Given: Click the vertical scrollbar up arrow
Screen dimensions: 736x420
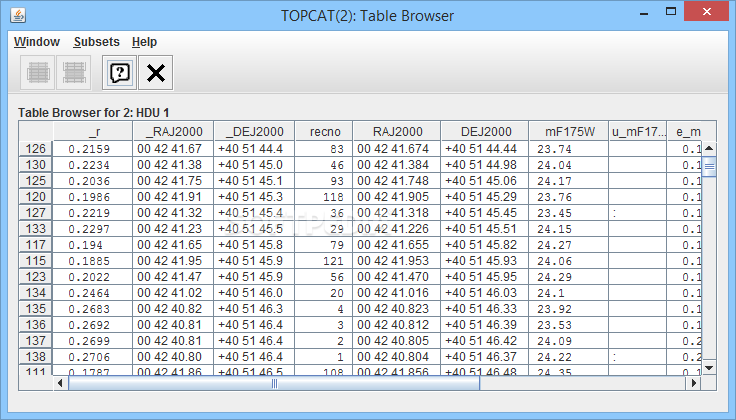Looking at the screenshot, I should pyautogui.click(x=709, y=148).
